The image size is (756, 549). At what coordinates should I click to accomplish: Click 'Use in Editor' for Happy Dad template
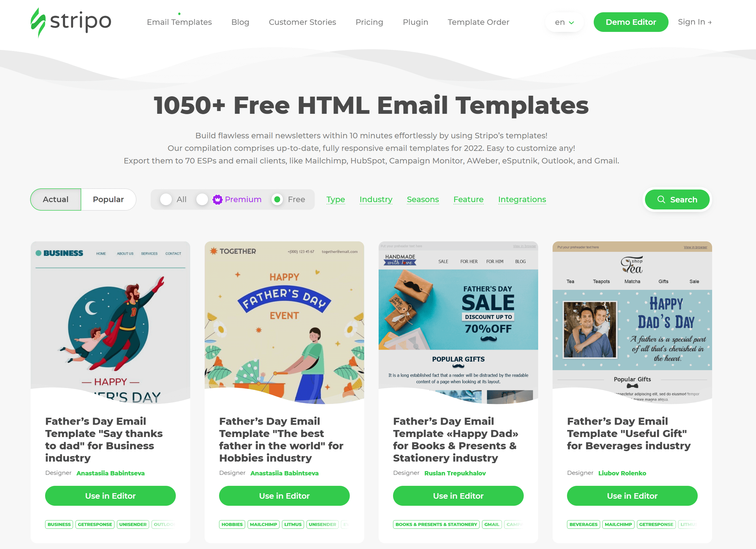[x=458, y=496]
